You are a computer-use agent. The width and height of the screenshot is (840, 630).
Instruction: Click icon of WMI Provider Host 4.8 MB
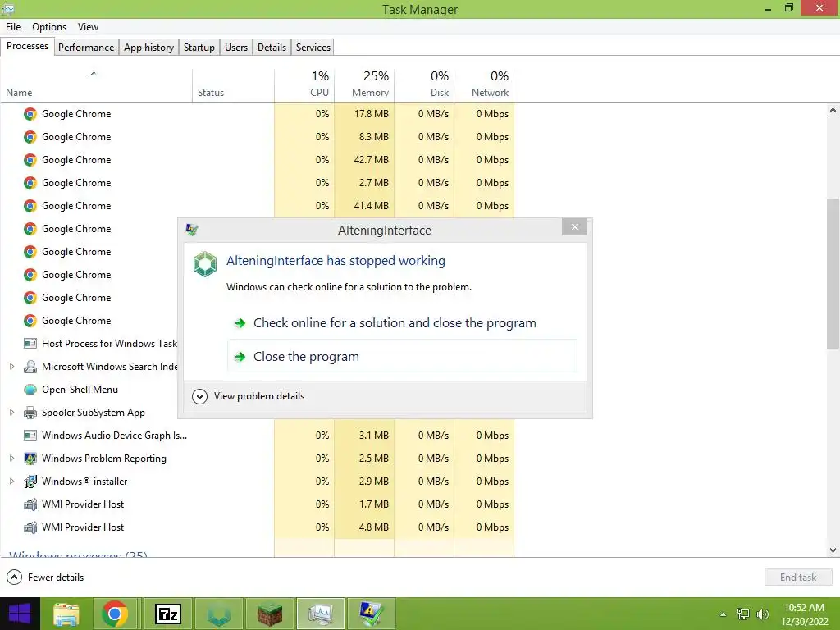30,527
